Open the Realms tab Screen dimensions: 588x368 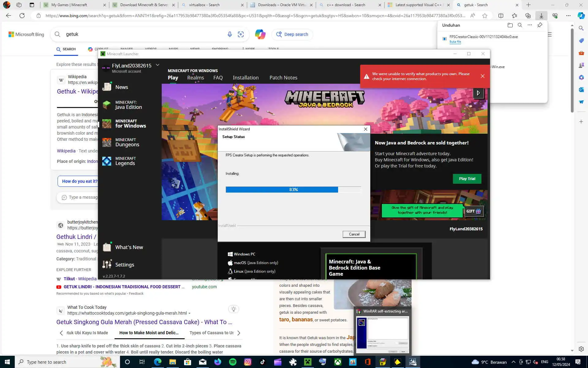(x=195, y=78)
